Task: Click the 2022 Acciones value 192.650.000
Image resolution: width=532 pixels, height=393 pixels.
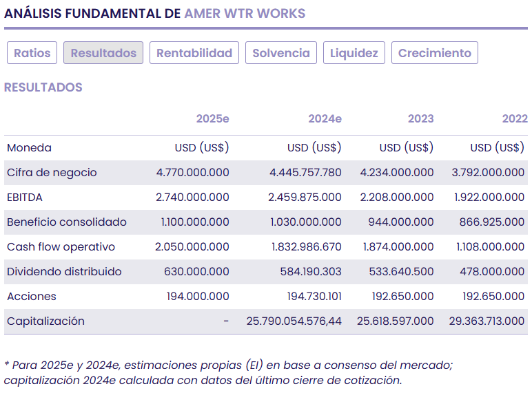Action: (x=493, y=296)
